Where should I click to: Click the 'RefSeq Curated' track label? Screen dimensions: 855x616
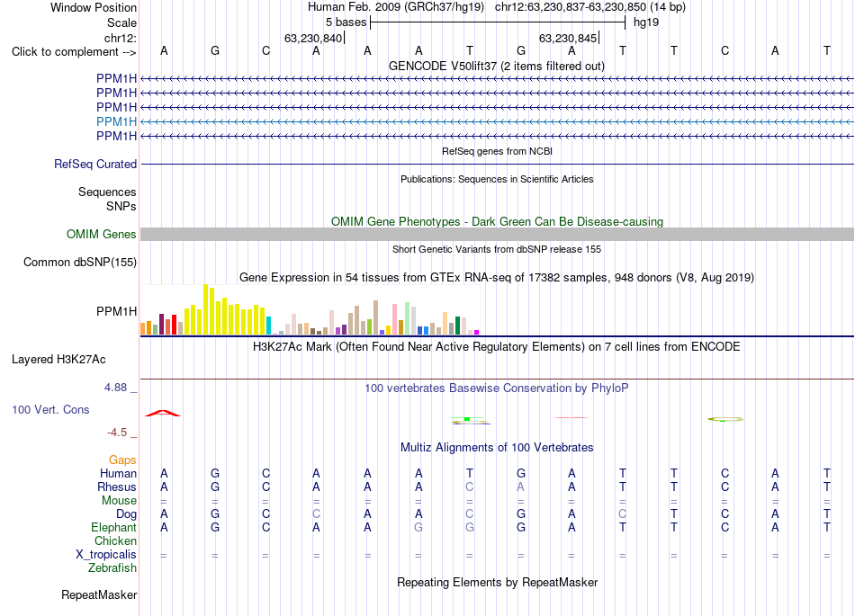tap(94, 164)
